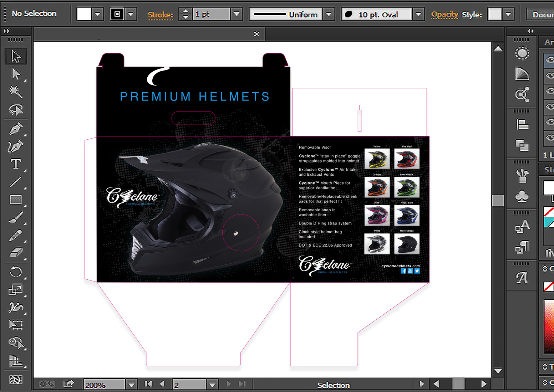Pick a color from the red spectrum bar

tap(549, 326)
